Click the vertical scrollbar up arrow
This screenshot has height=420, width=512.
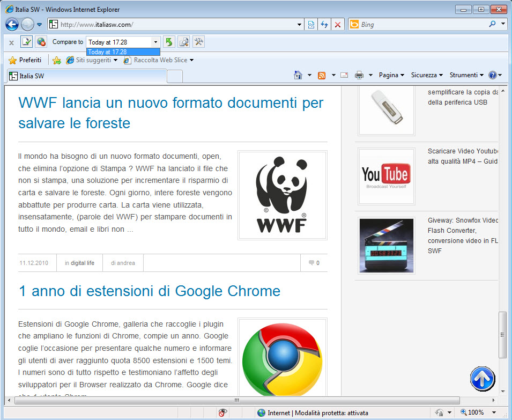[502, 90]
